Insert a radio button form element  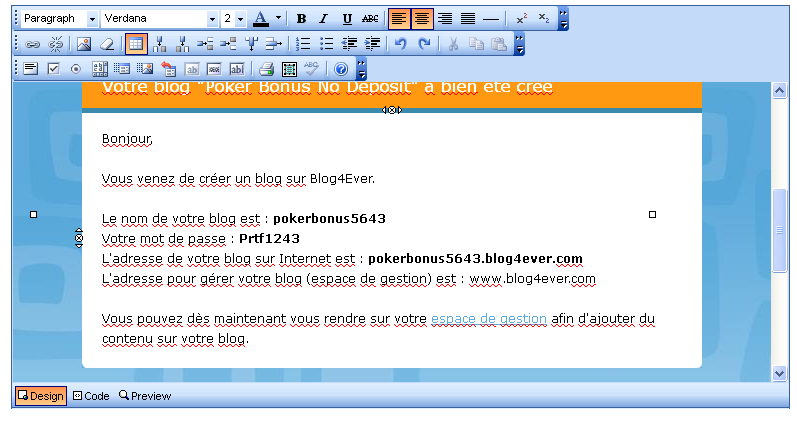point(76,69)
